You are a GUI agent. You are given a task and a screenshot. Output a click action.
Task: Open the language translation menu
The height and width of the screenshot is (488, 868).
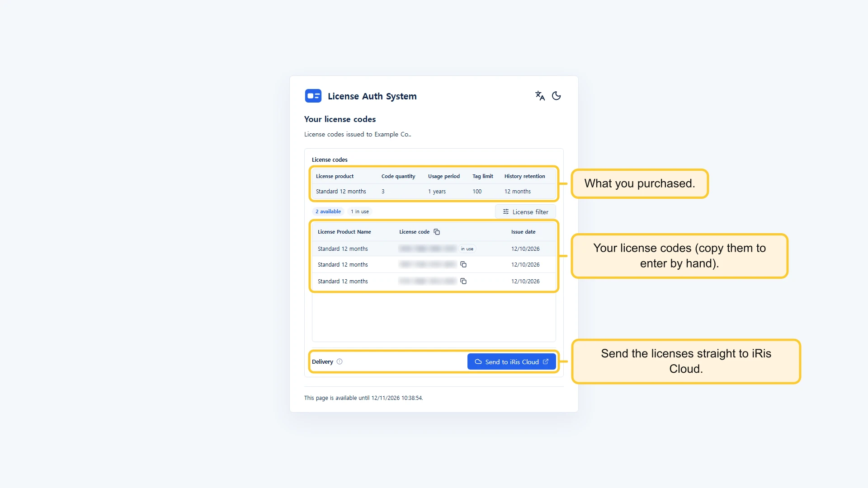point(540,96)
